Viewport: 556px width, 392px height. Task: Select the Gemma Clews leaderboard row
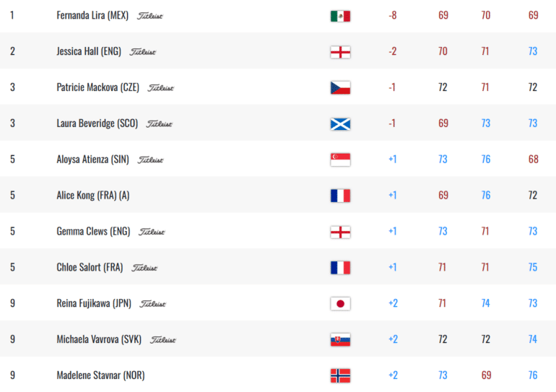point(278,231)
